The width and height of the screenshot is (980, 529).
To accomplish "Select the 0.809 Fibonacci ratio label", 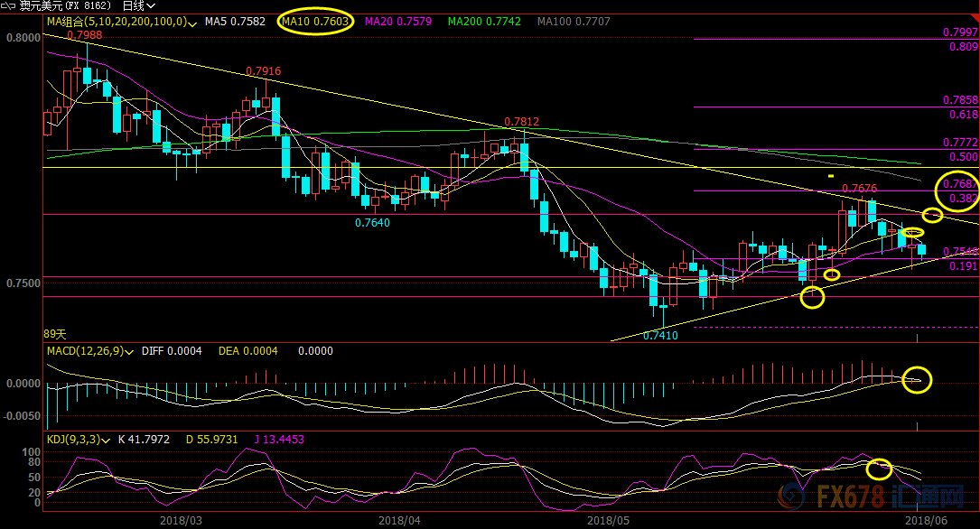I will (x=964, y=47).
